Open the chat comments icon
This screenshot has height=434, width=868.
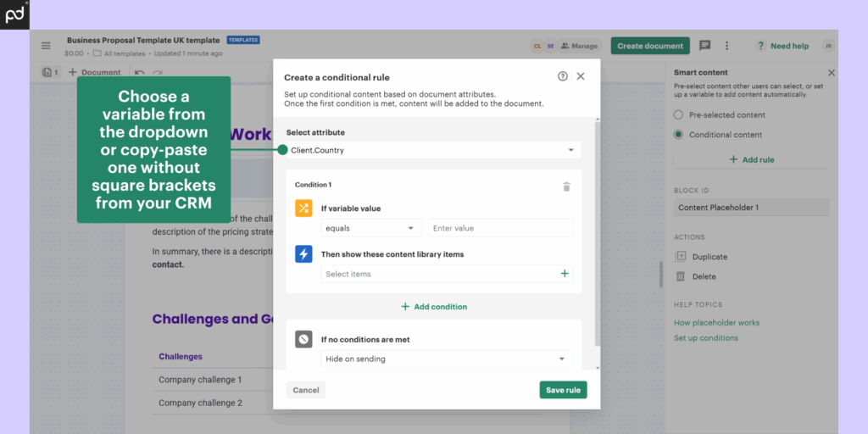tap(704, 46)
